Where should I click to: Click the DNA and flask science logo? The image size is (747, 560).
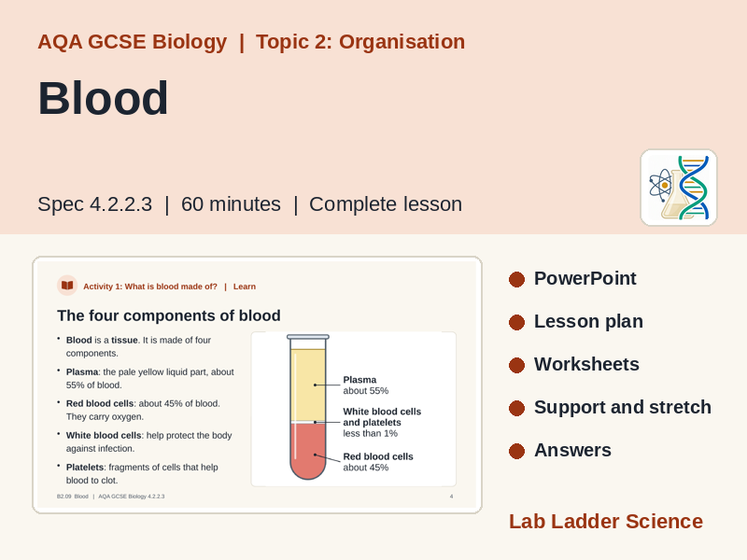679,188
